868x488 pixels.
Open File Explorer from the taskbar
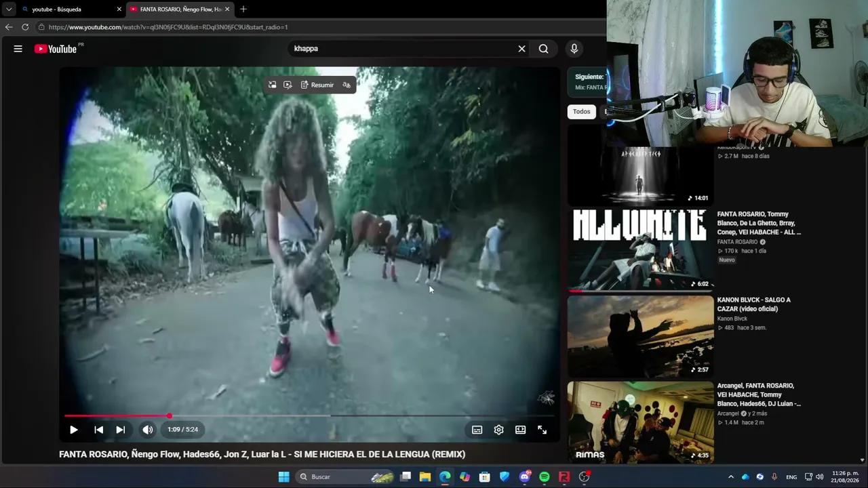point(425,477)
